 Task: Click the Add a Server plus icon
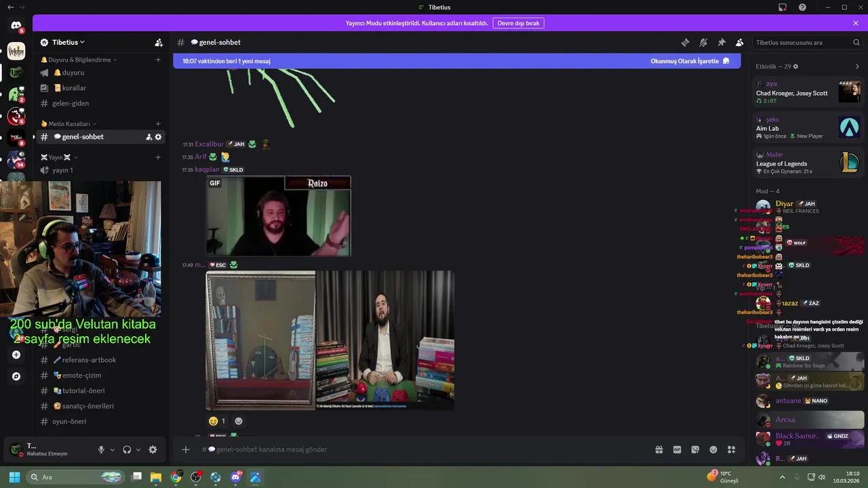16,354
